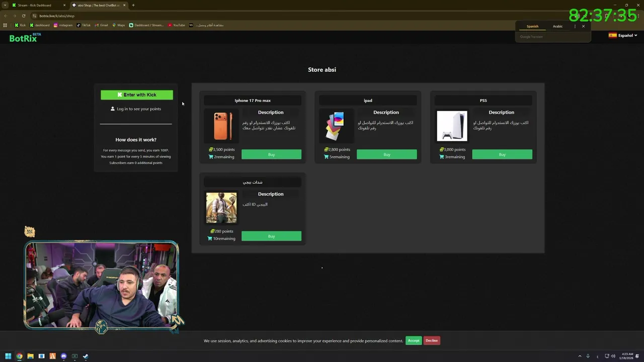The image size is (644, 362).
Task: Open the Español language dropdown
Action: coord(623,35)
